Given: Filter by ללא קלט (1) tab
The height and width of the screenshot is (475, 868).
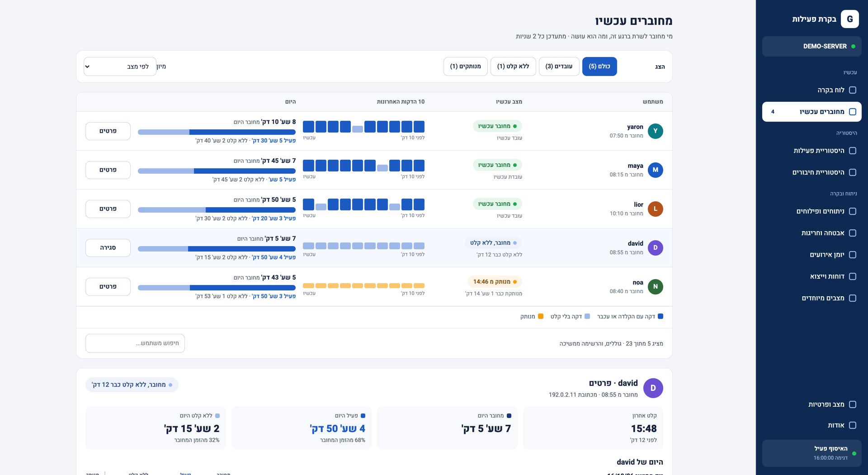Looking at the screenshot, I should (x=513, y=66).
